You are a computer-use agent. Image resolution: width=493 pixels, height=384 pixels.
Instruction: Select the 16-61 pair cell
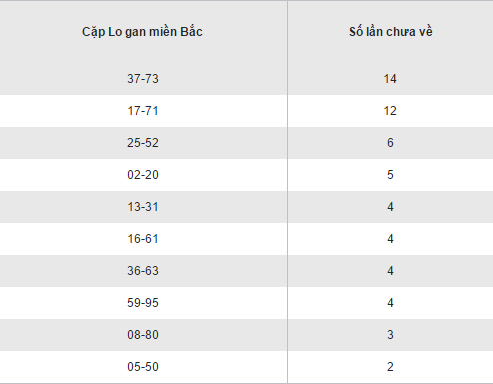[143, 239]
